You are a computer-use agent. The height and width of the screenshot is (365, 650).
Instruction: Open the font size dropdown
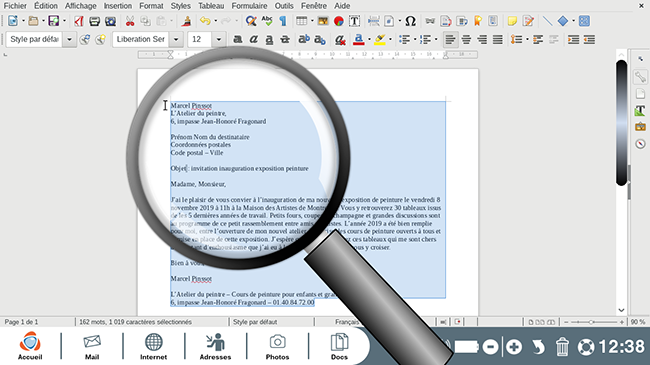[x=219, y=39]
